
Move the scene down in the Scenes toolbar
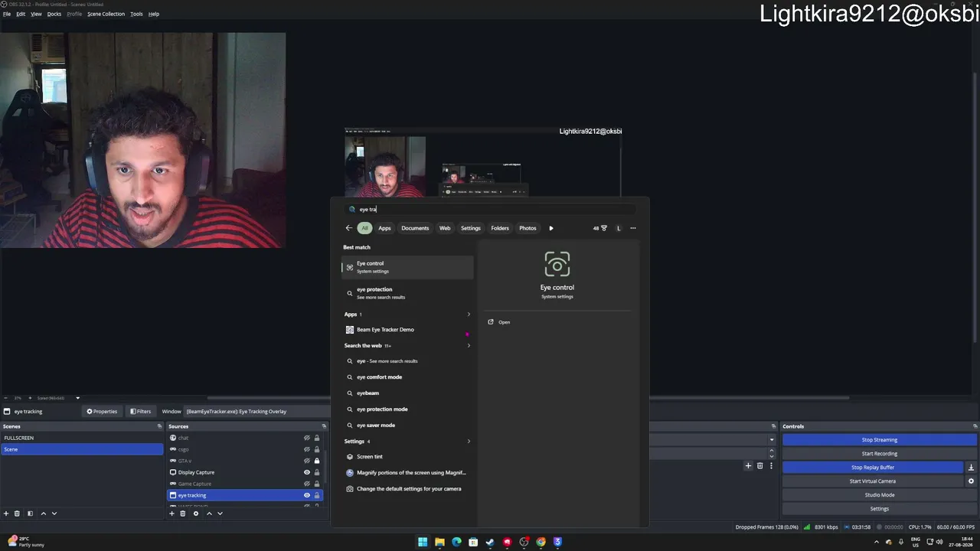54,514
